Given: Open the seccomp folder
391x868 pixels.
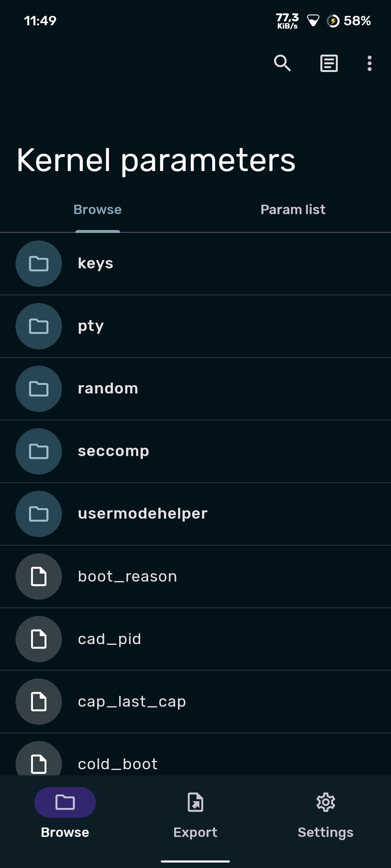Looking at the screenshot, I should point(195,451).
